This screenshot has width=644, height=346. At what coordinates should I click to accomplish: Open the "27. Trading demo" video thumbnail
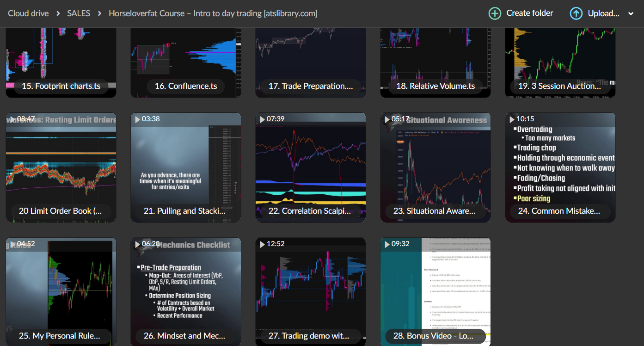(x=310, y=287)
